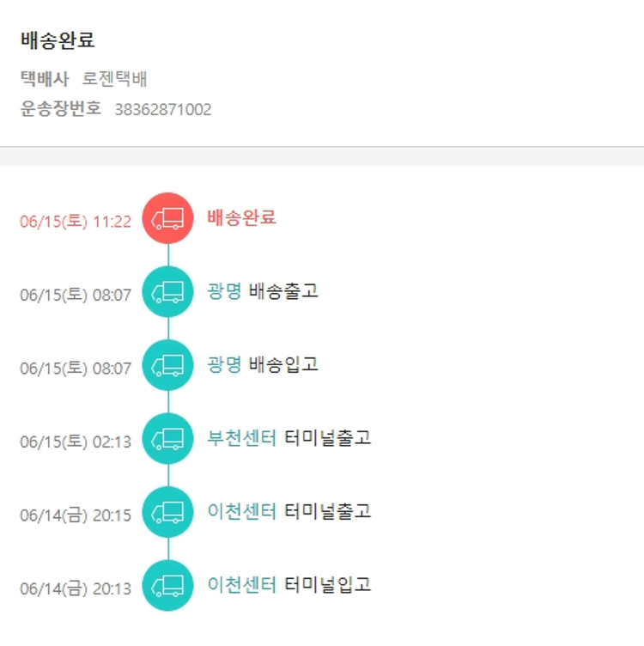Click the truck icon beside 부천센터 터미널출고

coord(167,439)
